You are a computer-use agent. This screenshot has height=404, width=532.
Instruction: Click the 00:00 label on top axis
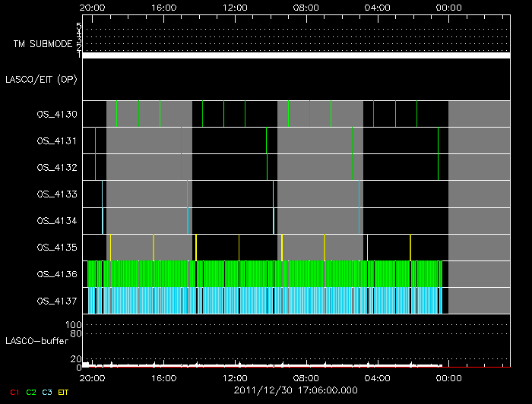tap(449, 7)
